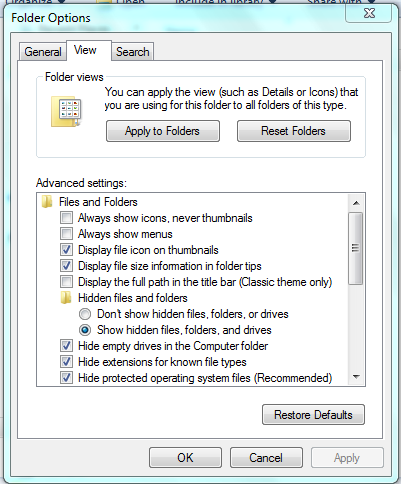Switch to the General tab
Screen dimensions: 401x484
(x=43, y=52)
